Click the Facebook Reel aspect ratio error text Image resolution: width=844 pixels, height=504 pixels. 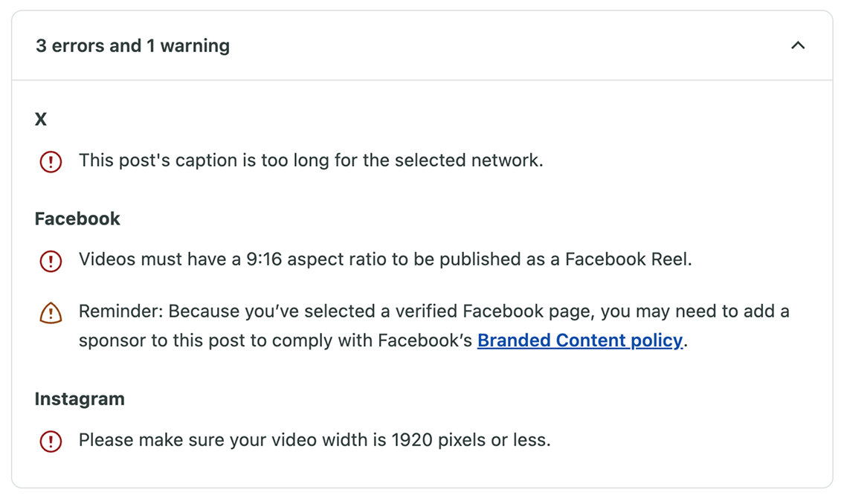coord(385,260)
